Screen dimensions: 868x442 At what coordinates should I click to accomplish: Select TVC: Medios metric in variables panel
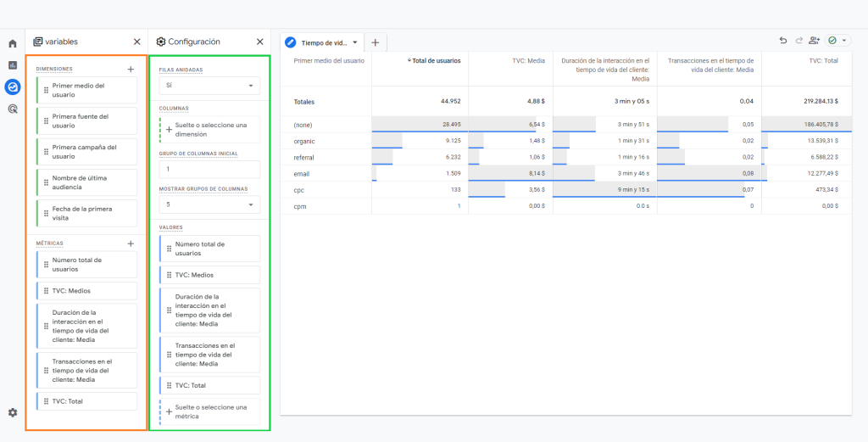[86, 290]
